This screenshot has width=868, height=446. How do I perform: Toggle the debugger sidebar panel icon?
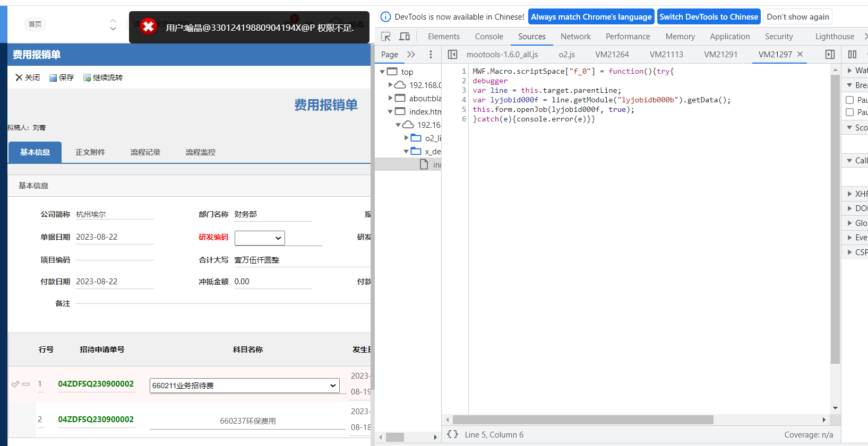click(x=830, y=55)
